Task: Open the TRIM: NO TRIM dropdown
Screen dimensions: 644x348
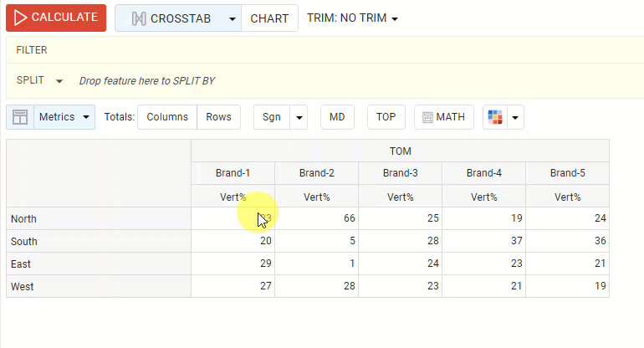Action: (x=352, y=18)
